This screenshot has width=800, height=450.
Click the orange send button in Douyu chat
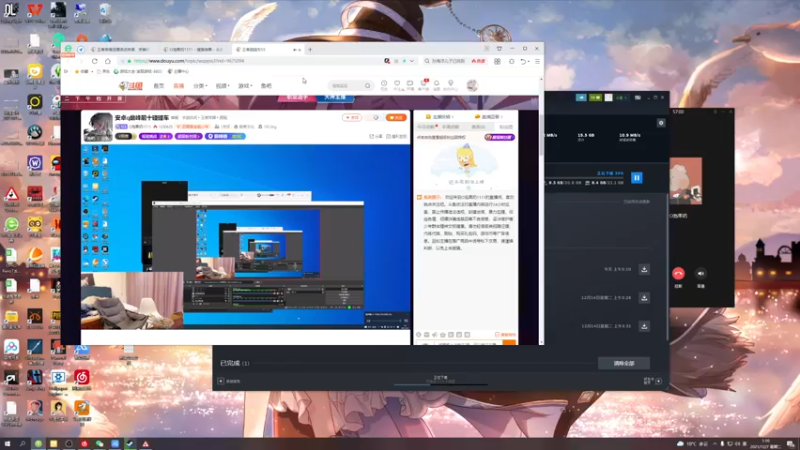pyautogui.click(x=509, y=342)
